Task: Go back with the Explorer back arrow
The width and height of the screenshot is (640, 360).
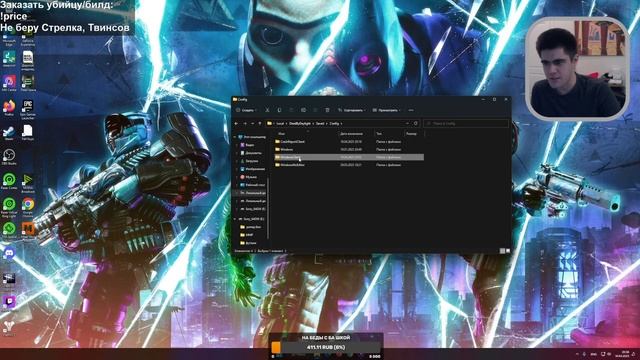Action: (236, 123)
